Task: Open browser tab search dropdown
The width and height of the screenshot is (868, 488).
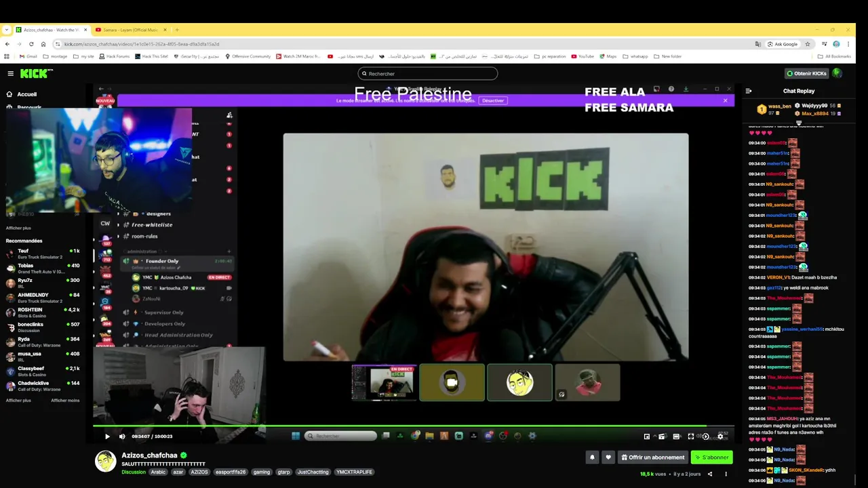Action: 5,30
